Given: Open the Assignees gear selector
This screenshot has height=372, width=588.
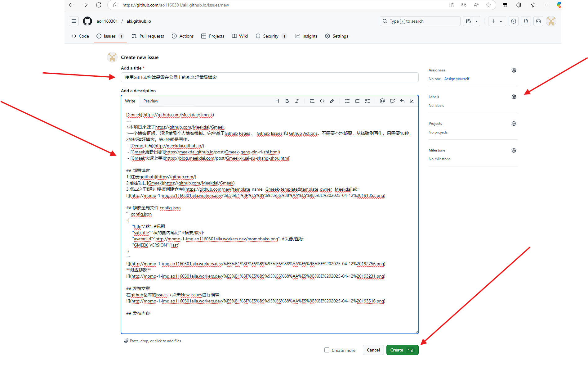Looking at the screenshot, I should (x=514, y=70).
